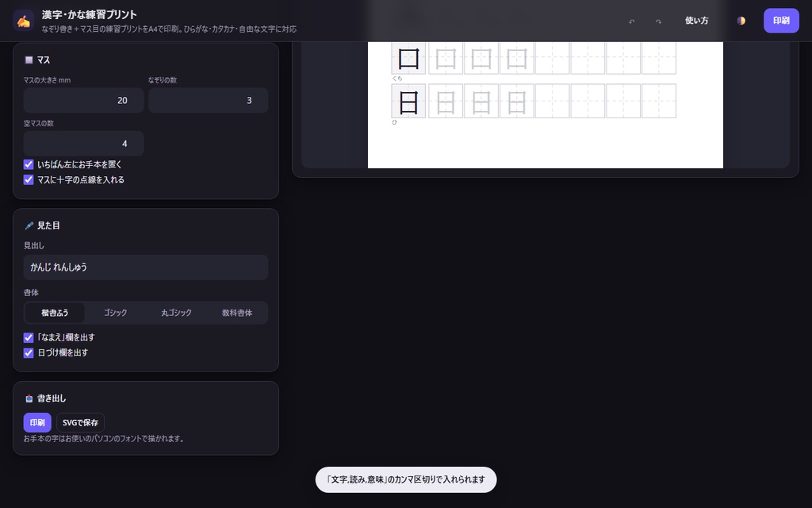Click the くち reading under 口 row
812x508 pixels.
397,79
